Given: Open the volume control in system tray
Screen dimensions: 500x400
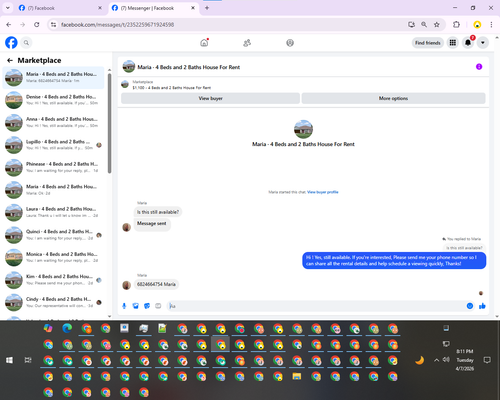Looking at the screenshot, I should point(446,359).
